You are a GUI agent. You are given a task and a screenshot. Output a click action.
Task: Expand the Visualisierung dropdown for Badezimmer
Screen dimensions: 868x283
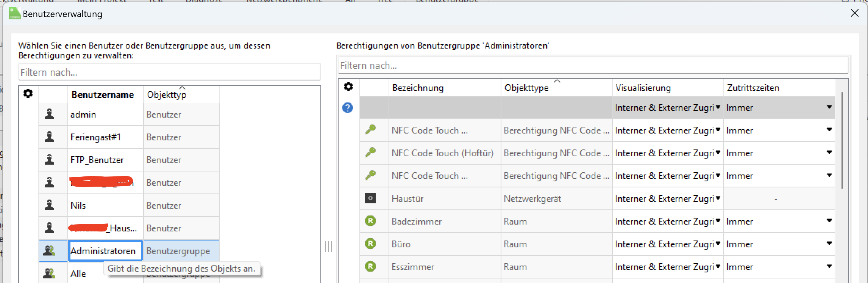tap(718, 221)
